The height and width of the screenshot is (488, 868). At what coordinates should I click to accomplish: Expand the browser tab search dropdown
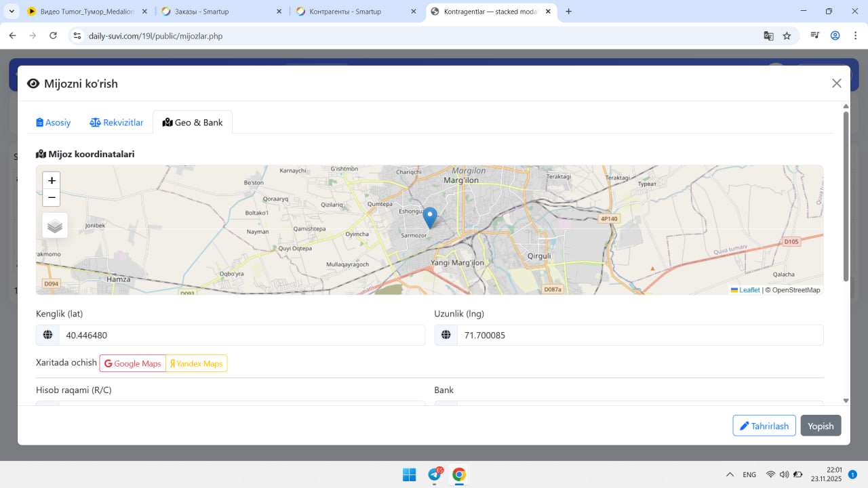[12, 12]
